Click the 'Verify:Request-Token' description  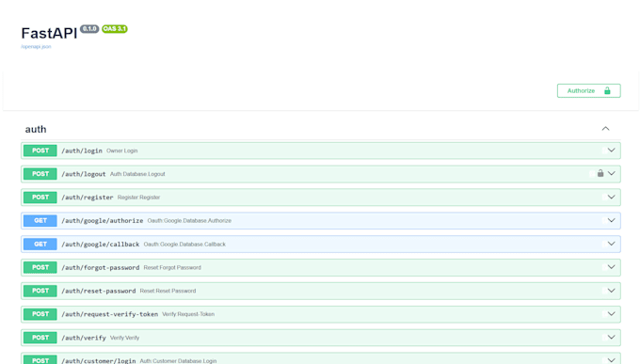click(x=188, y=314)
